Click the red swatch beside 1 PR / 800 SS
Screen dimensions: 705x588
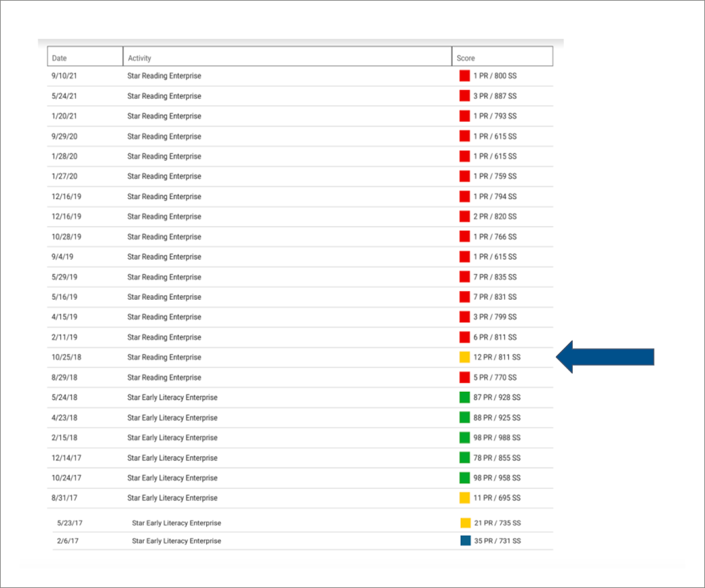(464, 75)
